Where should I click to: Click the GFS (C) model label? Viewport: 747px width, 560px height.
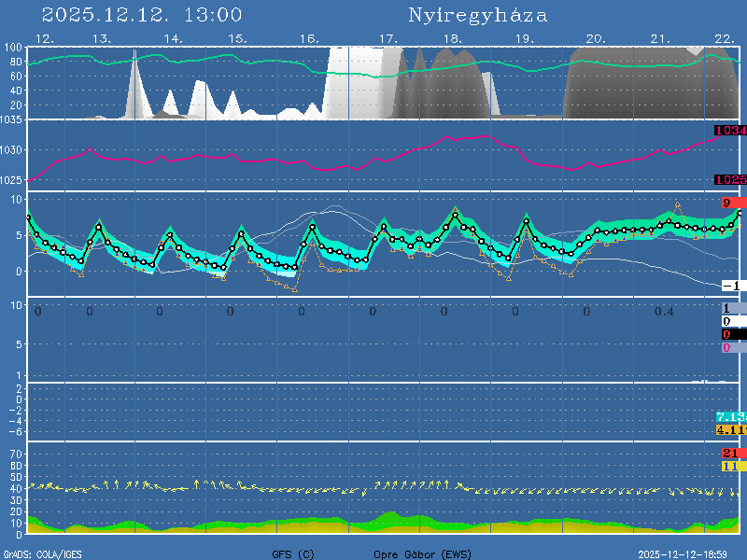[293, 553]
